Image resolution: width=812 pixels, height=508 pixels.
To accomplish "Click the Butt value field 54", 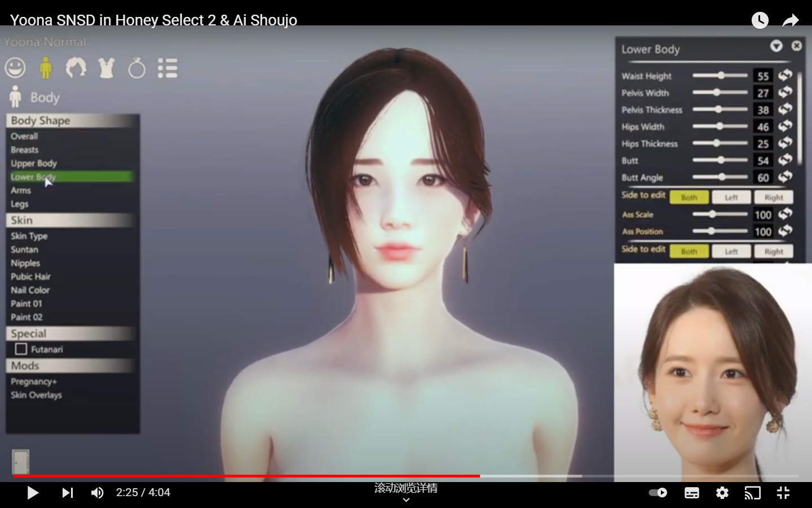I will [763, 160].
